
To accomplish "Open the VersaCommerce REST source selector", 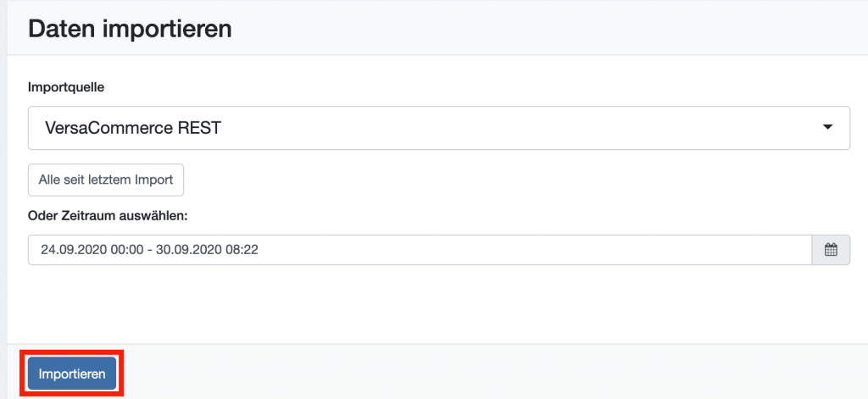I will tap(439, 128).
